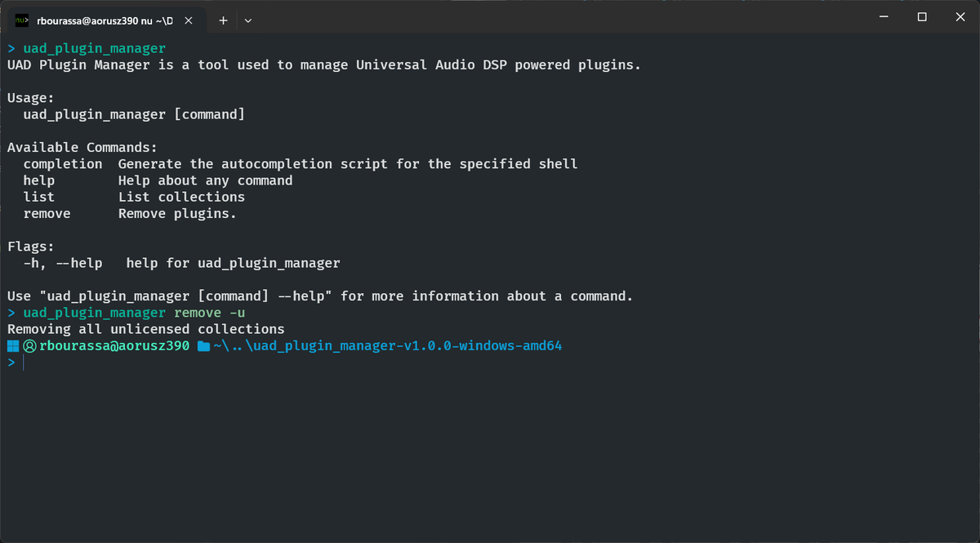Click the folder icon in the prompt path
This screenshot has width=980, height=543.
(203, 346)
